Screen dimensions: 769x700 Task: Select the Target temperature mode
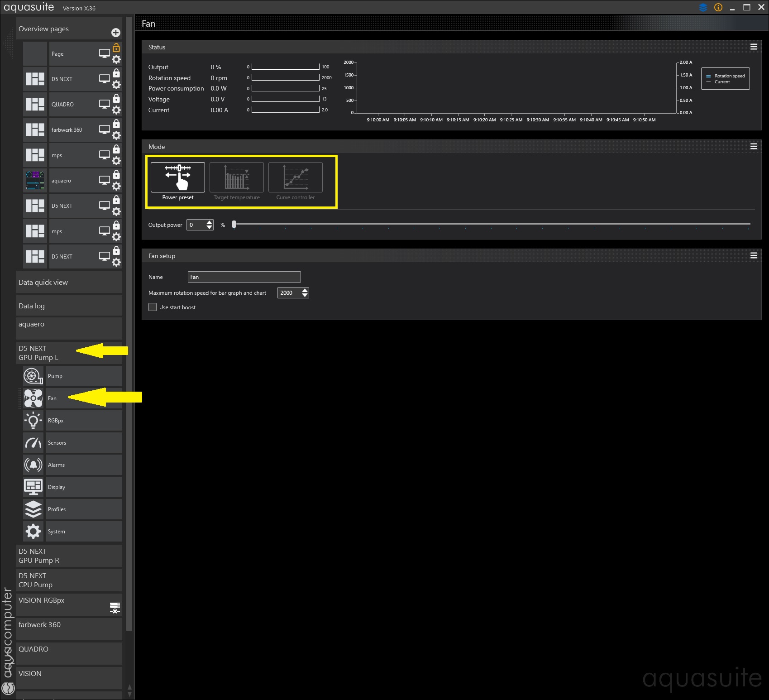click(237, 177)
